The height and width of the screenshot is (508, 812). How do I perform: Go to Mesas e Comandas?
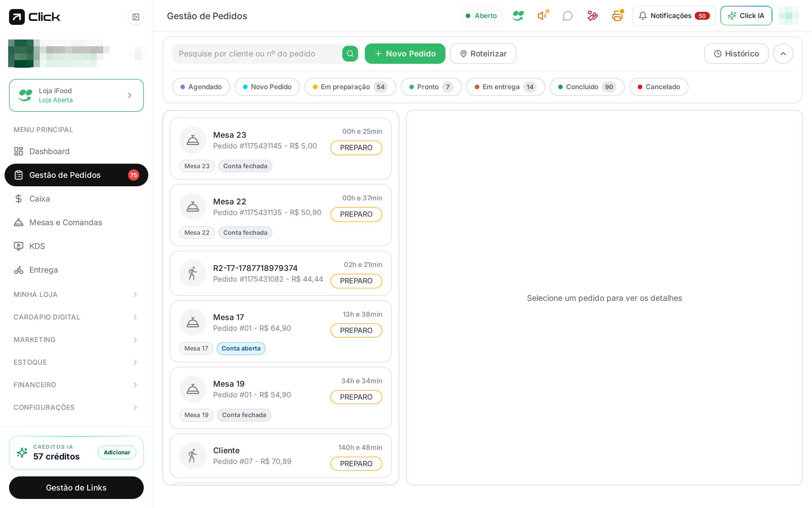point(76,222)
